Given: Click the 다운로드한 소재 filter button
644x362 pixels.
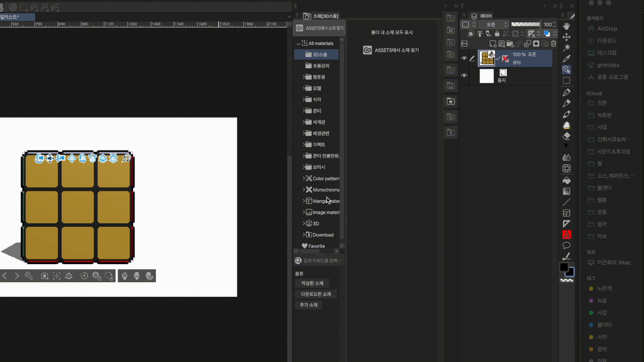Looking at the screenshot, I should click(x=316, y=294).
